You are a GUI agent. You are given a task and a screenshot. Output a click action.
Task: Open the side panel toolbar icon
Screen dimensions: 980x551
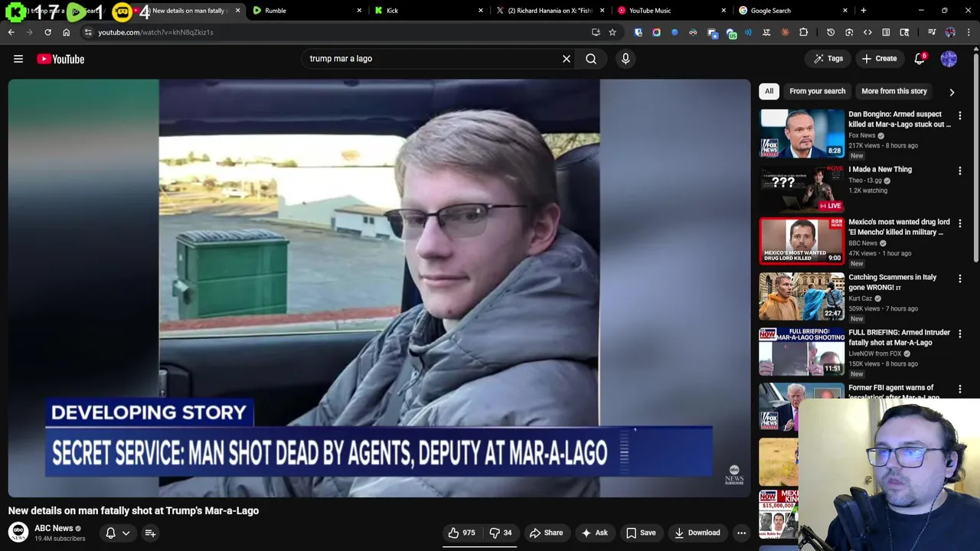tap(886, 32)
